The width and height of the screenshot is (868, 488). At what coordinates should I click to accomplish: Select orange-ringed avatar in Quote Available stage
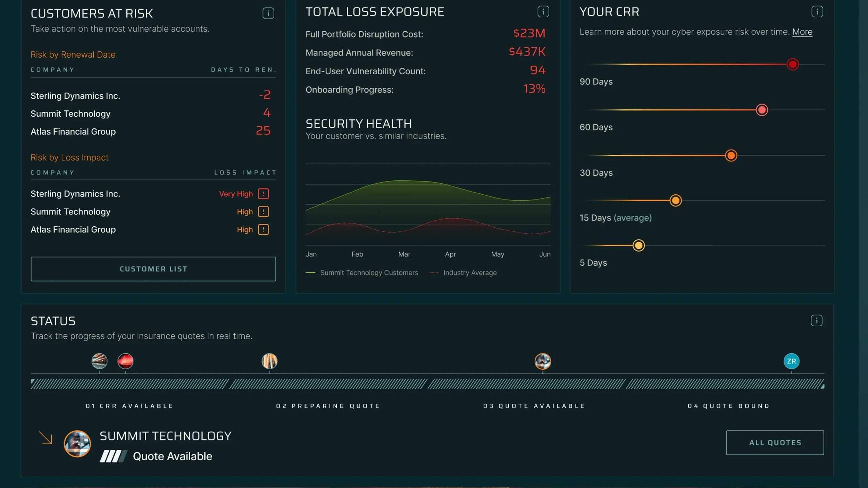coord(543,361)
